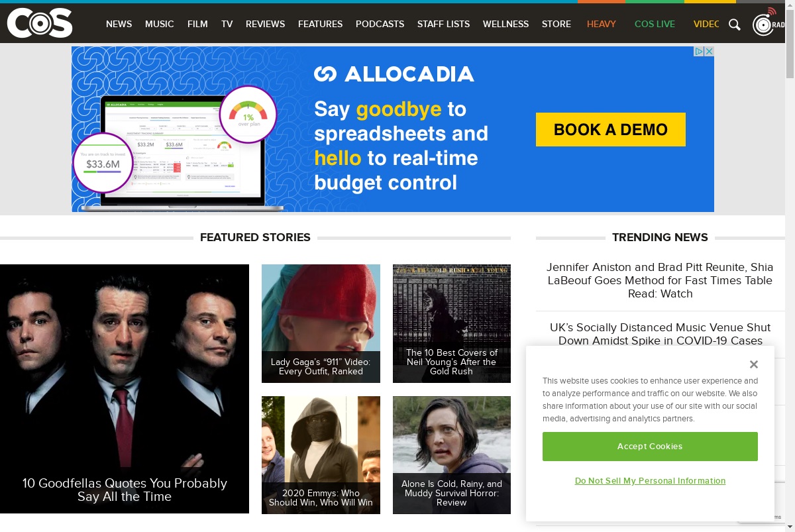Click the Allocadia logo in ad

click(394, 74)
